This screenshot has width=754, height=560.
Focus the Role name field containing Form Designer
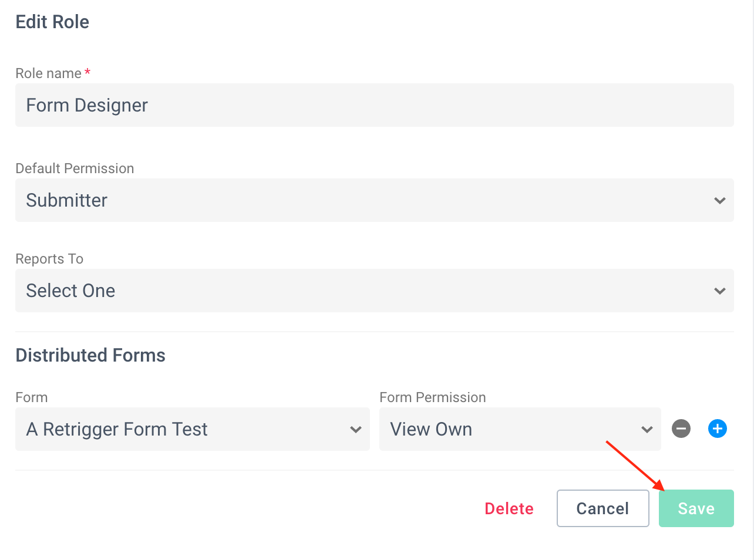[x=375, y=105]
